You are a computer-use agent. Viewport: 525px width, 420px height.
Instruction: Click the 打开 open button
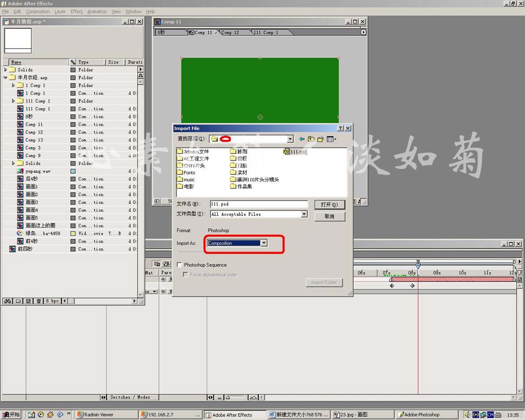[x=330, y=205]
